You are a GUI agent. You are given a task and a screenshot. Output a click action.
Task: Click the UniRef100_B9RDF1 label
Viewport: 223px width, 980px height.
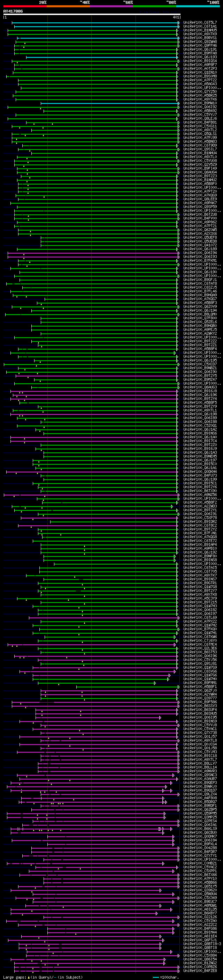[200, 806]
